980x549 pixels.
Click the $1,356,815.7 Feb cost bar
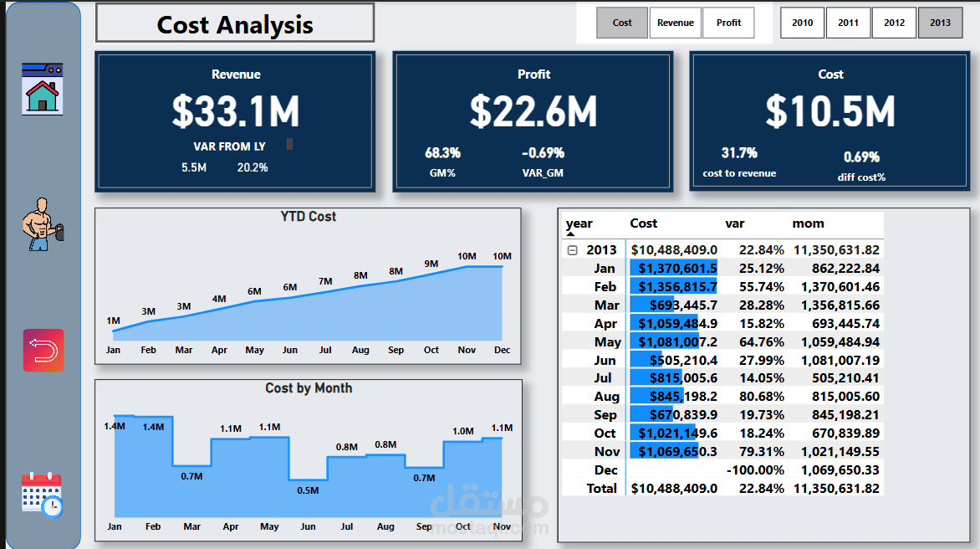coord(674,286)
